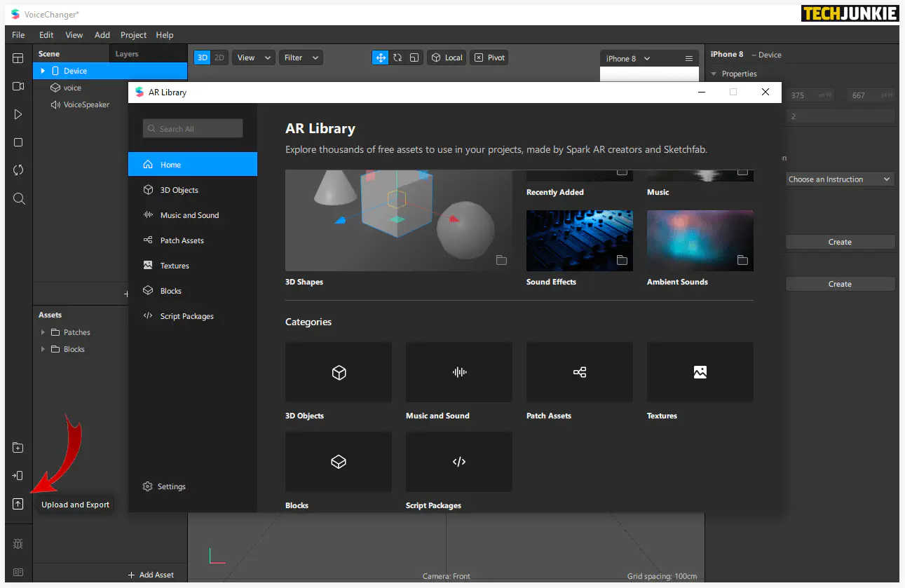The image size is (905, 588).
Task: Open the File menu
Action: pyautogui.click(x=18, y=35)
